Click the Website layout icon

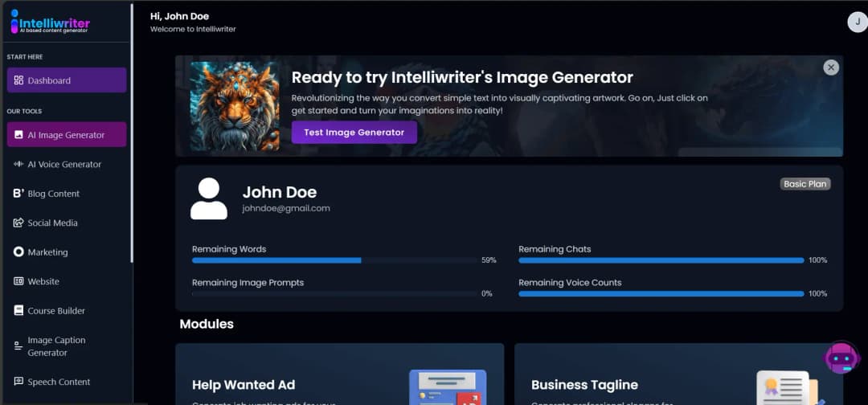pos(18,281)
